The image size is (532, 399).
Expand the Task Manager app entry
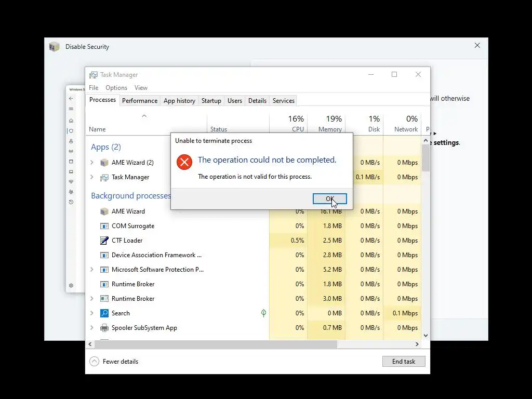(91, 177)
